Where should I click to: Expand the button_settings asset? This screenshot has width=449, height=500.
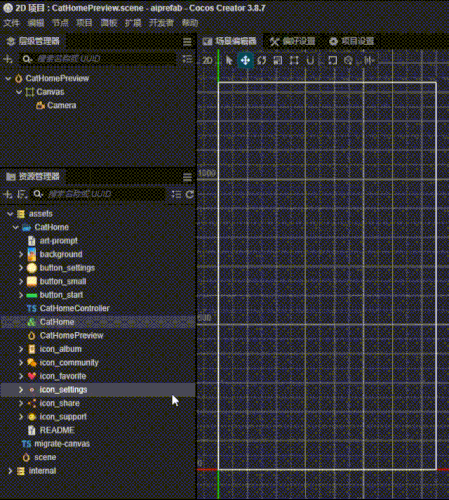pos(21,268)
